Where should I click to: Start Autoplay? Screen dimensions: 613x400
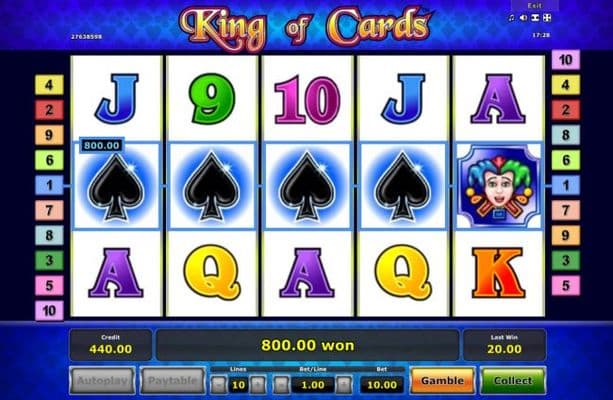point(102,380)
